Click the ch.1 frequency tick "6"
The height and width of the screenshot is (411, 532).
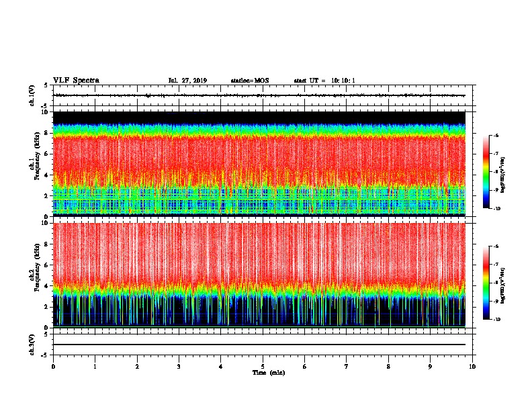pyautogui.click(x=46, y=154)
